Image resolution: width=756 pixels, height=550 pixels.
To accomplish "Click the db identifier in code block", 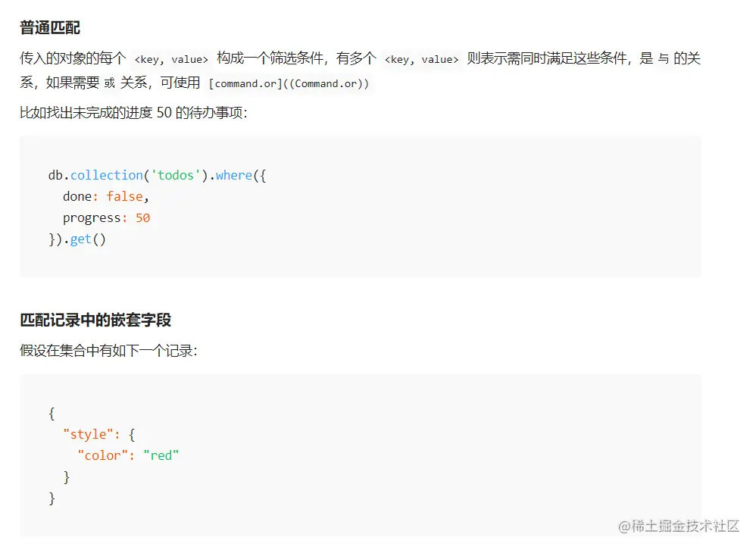I will [55, 175].
